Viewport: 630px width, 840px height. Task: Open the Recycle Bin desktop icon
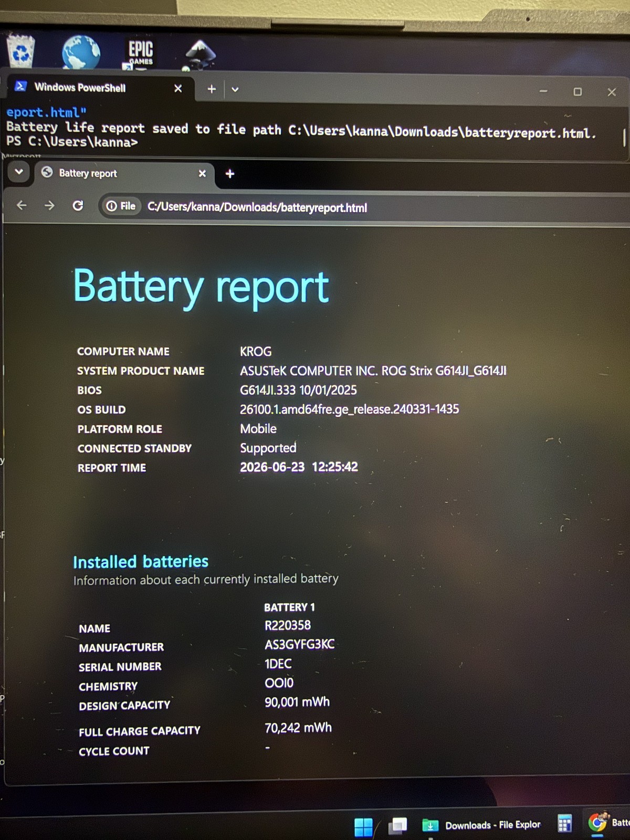pyautogui.click(x=21, y=51)
